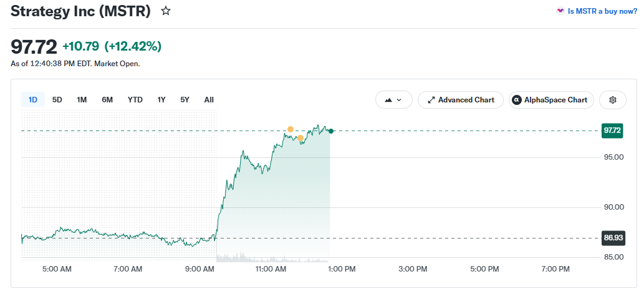The width and height of the screenshot is (644, 291).
Task: Click the heart icon beside 'Is MSTR a buy now?'
Action: point(560,11)
